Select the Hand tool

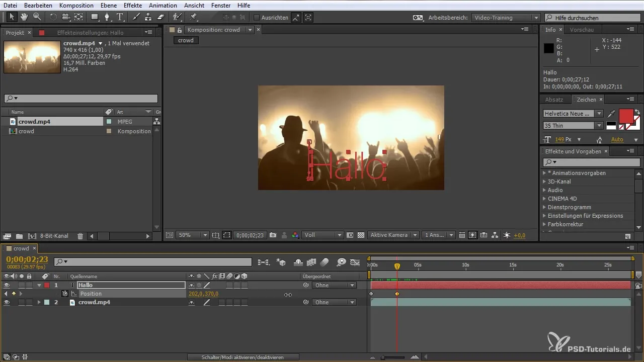click(24, 17)
